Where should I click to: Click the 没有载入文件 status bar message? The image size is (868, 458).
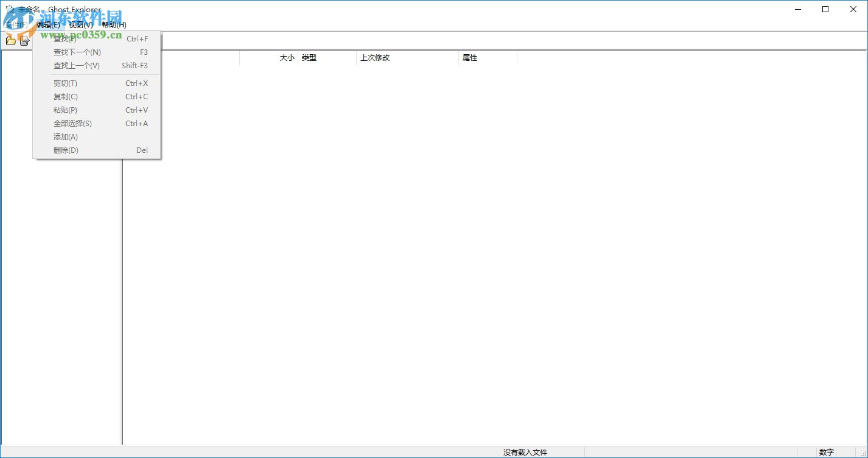525,453
